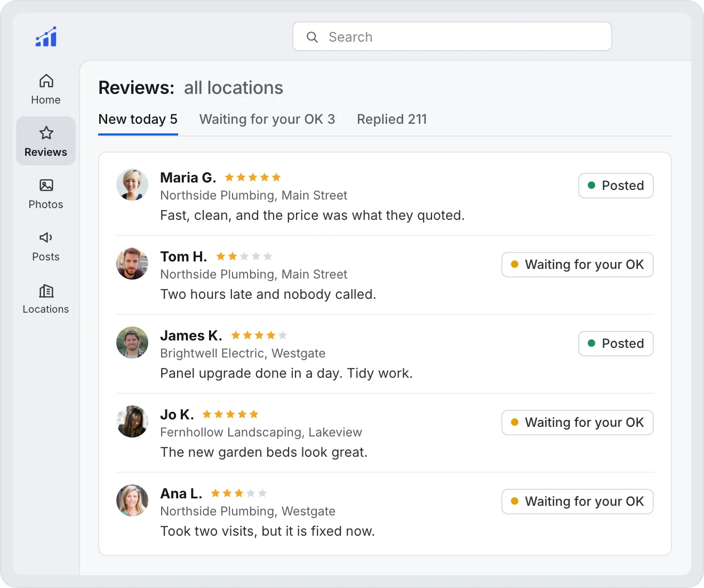Click Posted status on Maria G. review
The width and height of the screenshot is (704, 588).
point(616,186)
